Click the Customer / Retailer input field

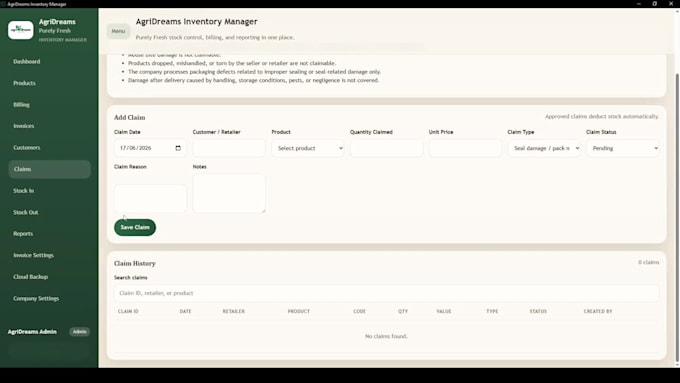click(229, 148)
